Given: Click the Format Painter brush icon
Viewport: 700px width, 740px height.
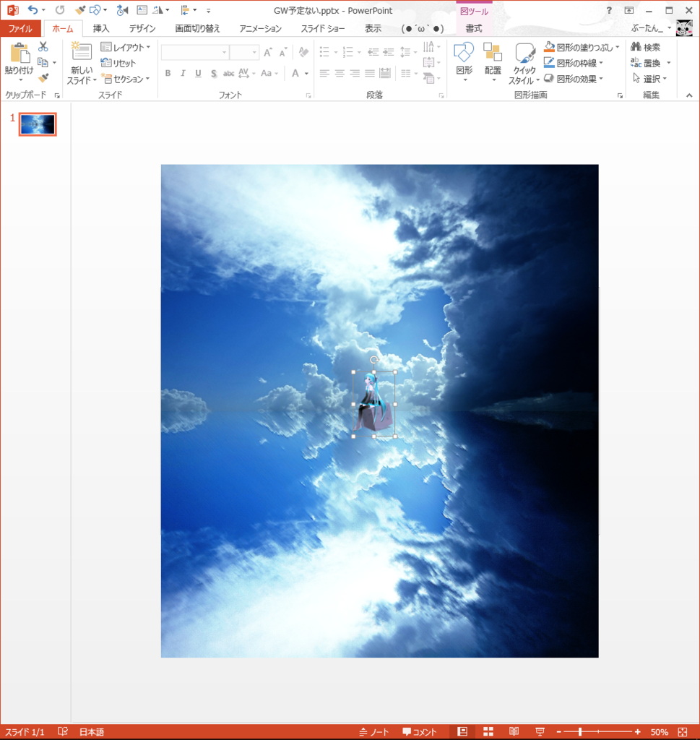Looking at the screenshot, I should (43, 78).
